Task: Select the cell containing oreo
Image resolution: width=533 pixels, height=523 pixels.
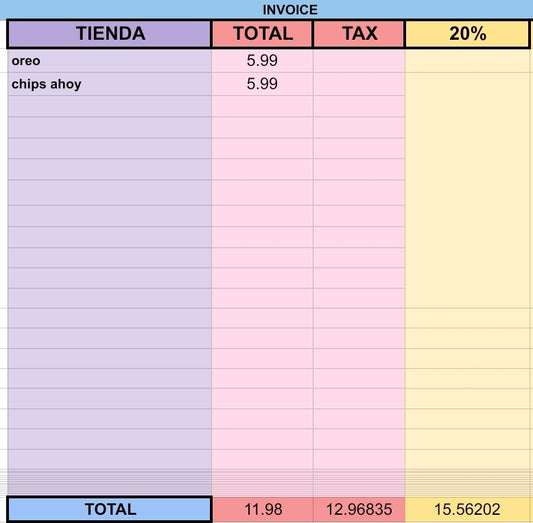Action: click(109, 61)
